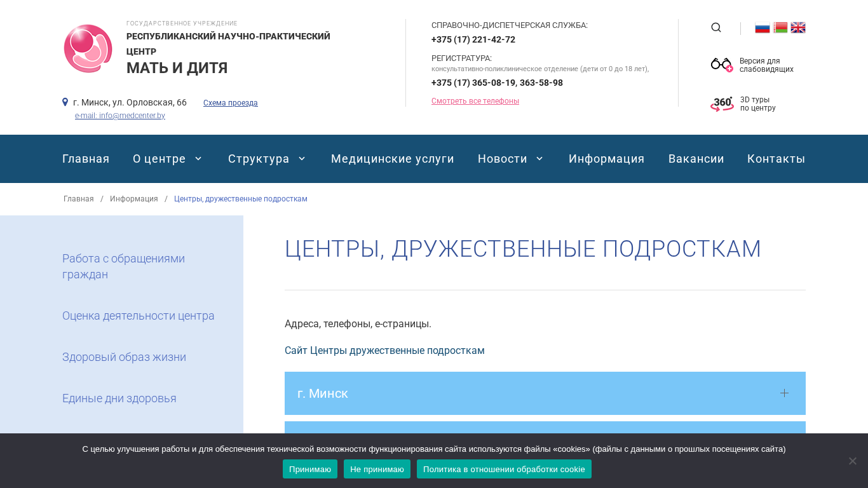
Task: Select the Belarusian flag language icon
Action: (780, 27)
